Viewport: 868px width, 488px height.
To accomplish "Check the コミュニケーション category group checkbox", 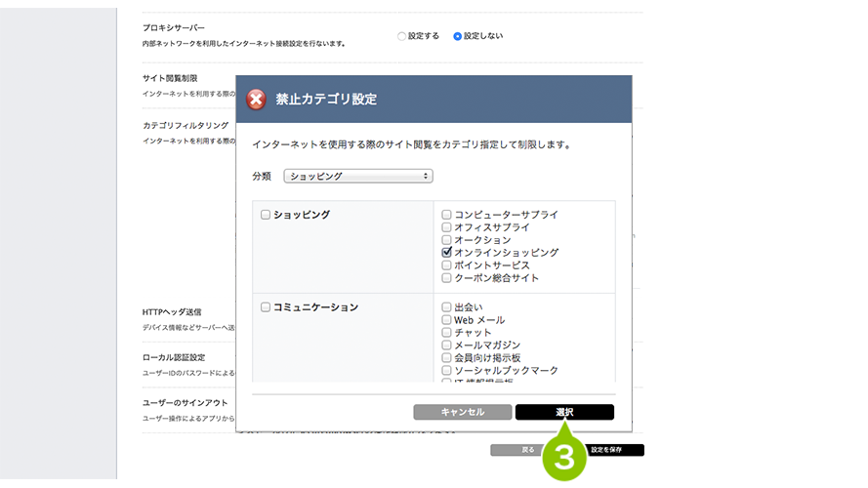I will click(266, 307).
